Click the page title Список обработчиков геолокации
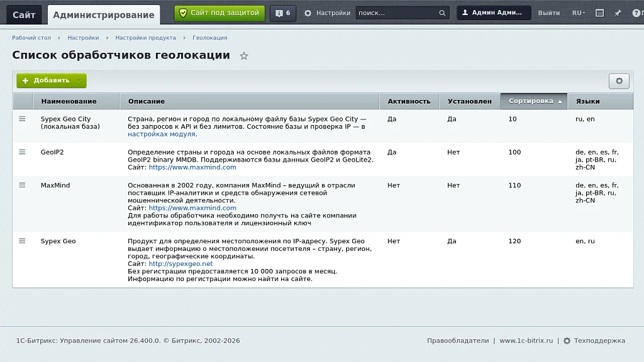Screen dimensions: 644x362 click(x=121, y=55)
